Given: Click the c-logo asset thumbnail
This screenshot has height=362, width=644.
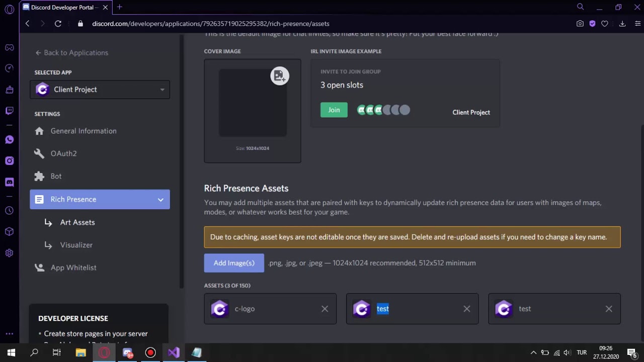Looking at the screenshot, I should tap(219, 309).
